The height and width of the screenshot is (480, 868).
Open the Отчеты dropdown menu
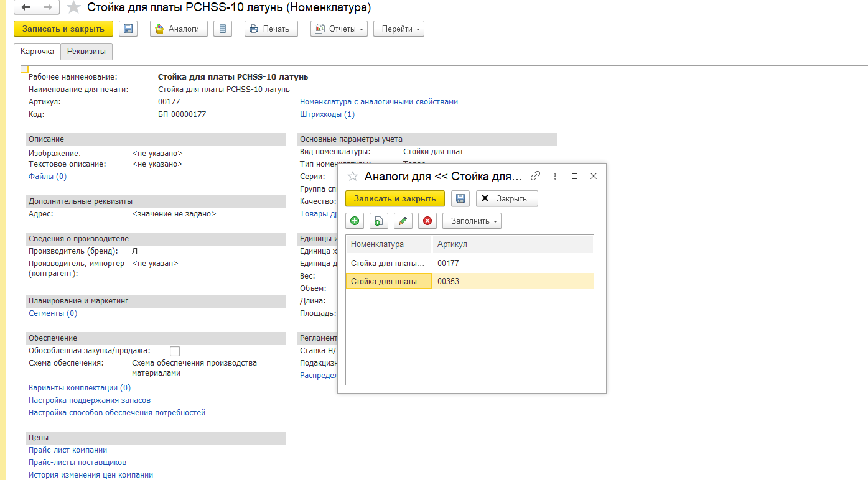pos(339,29)
